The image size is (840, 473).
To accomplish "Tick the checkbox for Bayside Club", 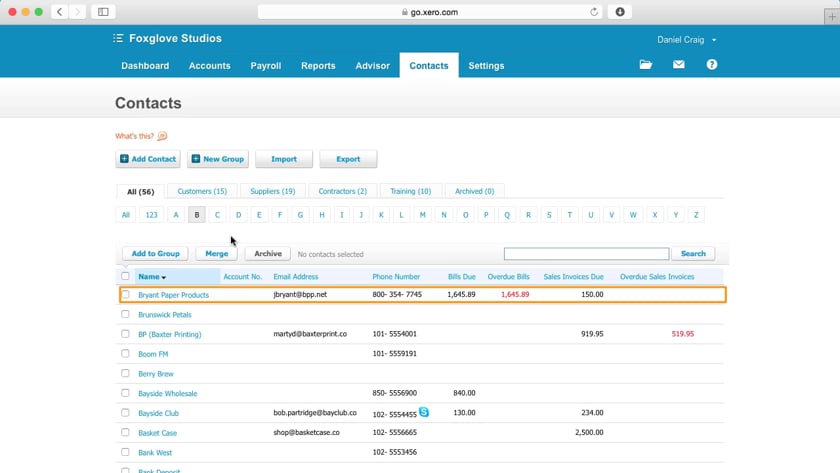I will pyautogui.click(x=125, y=412).
